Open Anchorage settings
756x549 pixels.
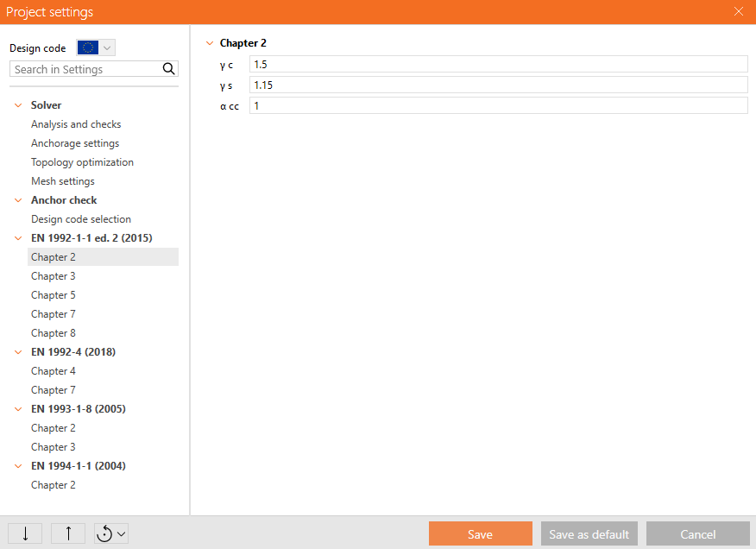click(75, 143)
